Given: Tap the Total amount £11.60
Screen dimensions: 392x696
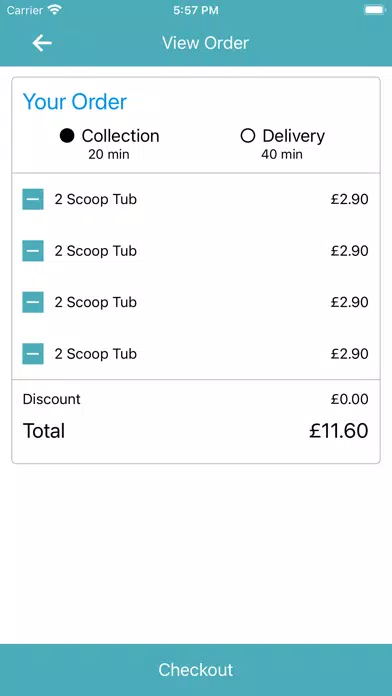Looking at the screenshot, I should click(x=339, y=431).
